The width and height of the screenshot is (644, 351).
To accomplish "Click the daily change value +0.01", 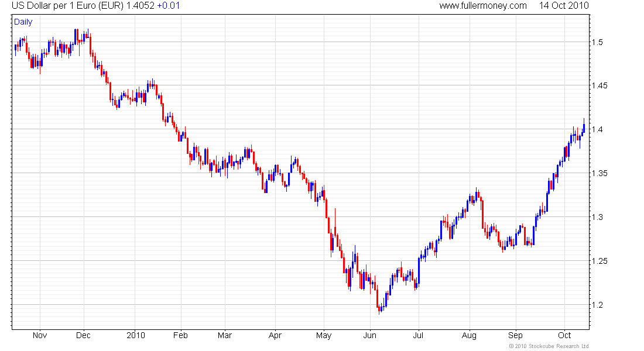I will (169, 6).
